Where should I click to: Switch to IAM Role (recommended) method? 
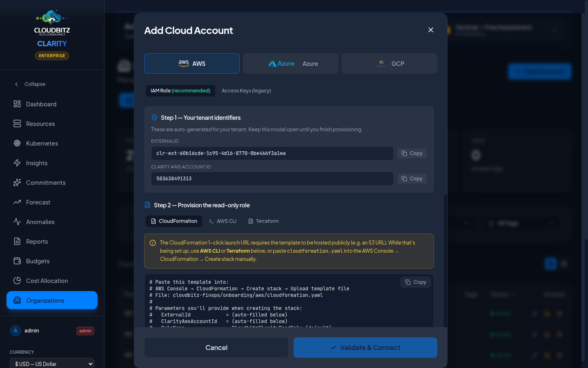pyautogui.click(x=180, y=91)
